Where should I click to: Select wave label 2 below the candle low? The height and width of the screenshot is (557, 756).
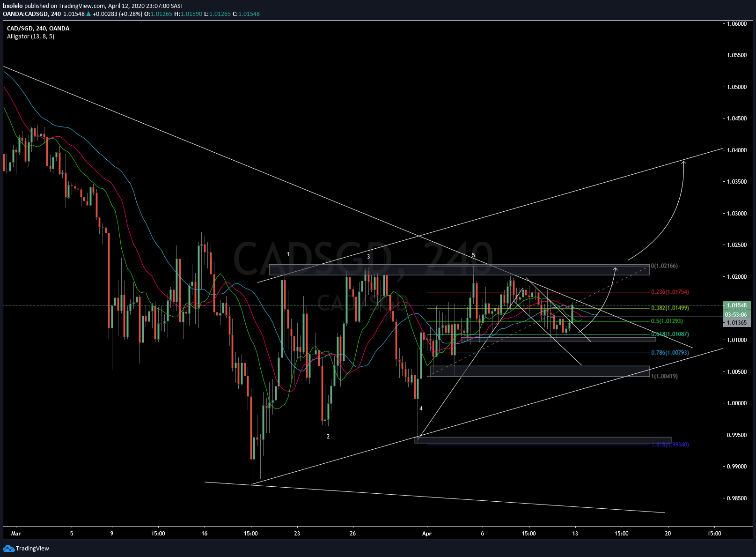[x=328, y=436]
